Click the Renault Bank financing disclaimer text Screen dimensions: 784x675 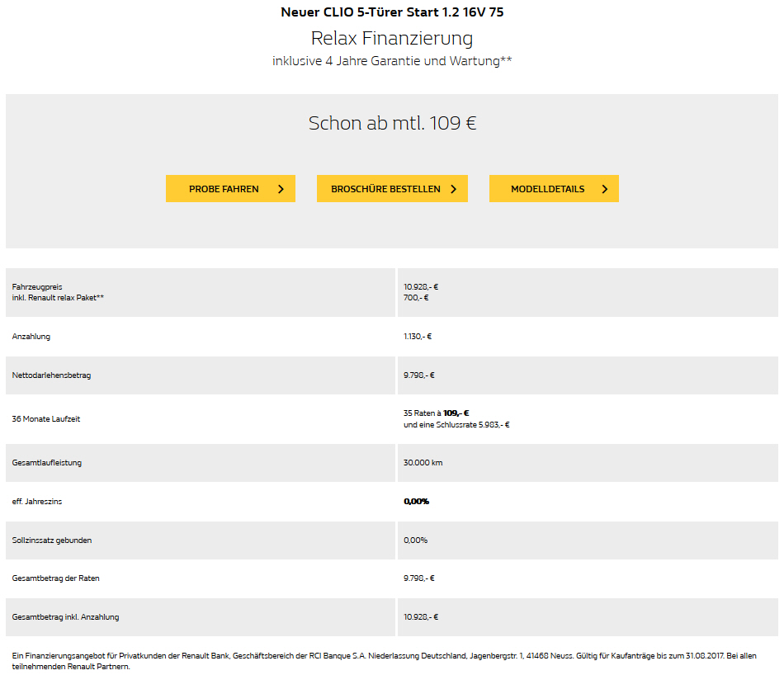[384, 661]
